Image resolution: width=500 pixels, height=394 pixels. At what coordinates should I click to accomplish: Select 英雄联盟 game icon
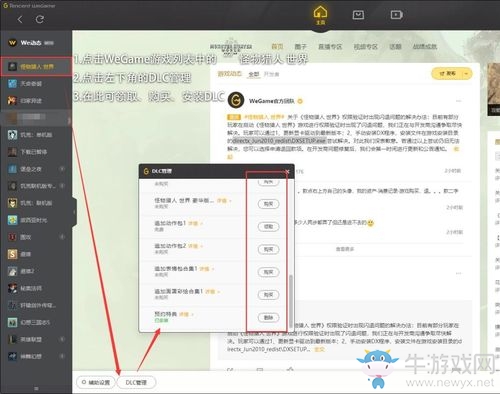[x=12, y=339]
